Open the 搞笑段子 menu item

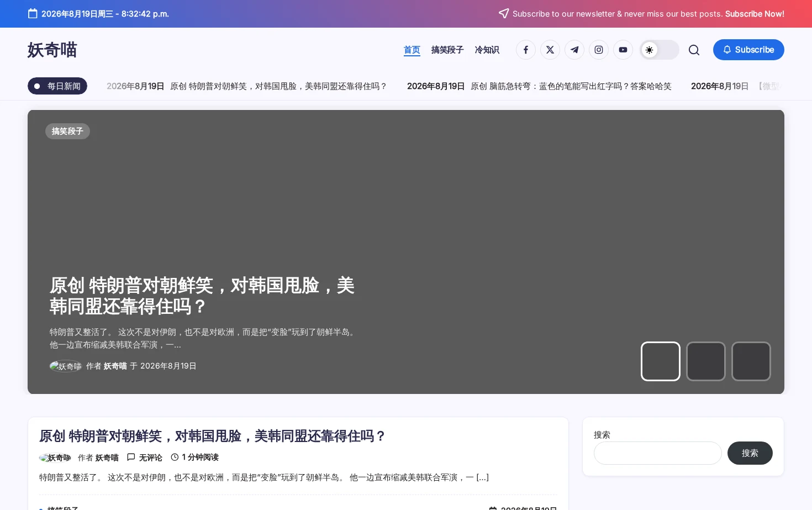[447, 50]
